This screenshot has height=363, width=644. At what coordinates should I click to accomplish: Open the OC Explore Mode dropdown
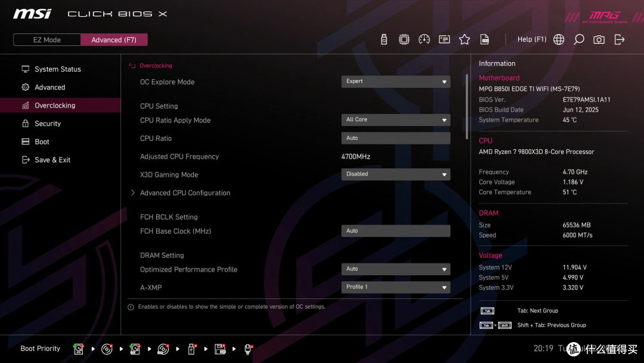pos(395,81)
